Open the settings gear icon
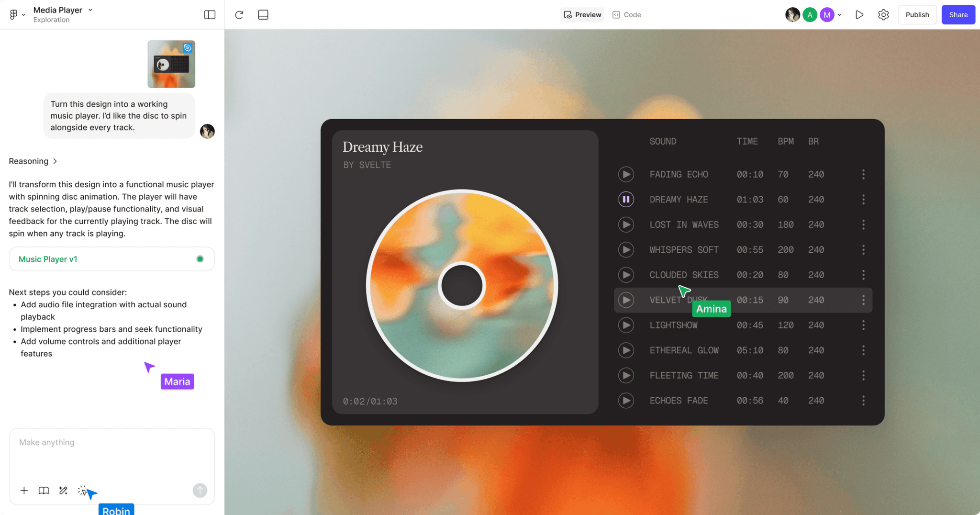 883,14
